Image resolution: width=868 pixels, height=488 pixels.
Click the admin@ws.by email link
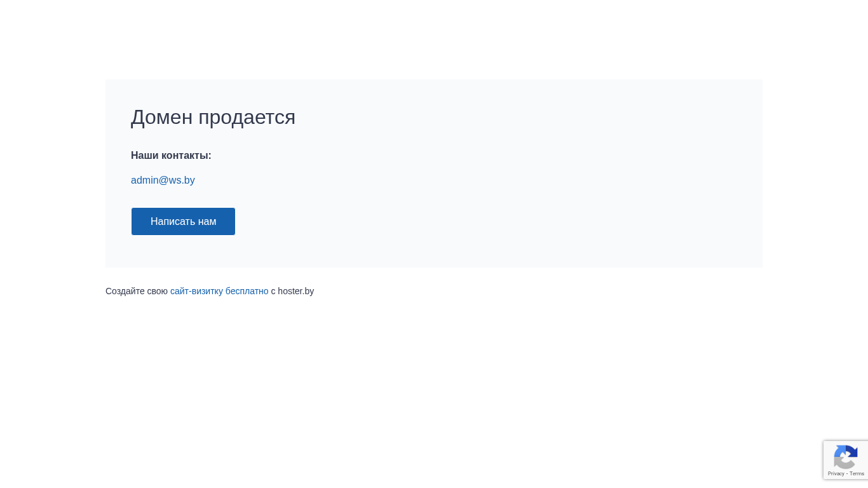(163, 180)
